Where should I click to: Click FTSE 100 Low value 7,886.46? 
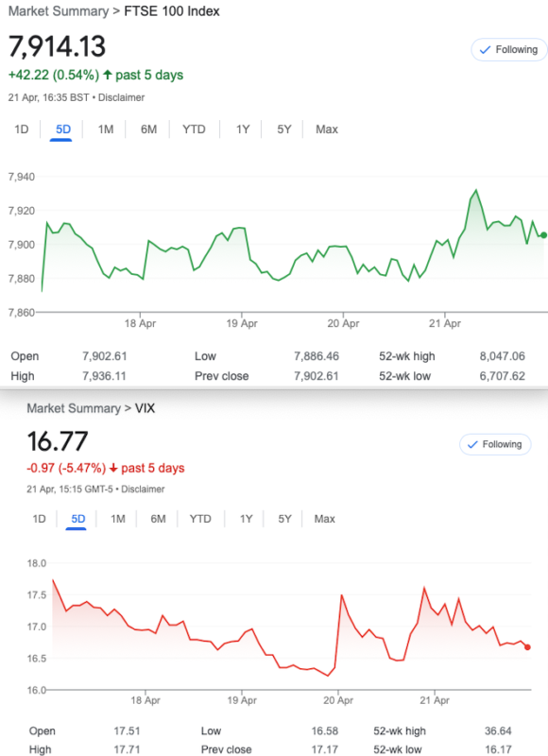[317, 356]
